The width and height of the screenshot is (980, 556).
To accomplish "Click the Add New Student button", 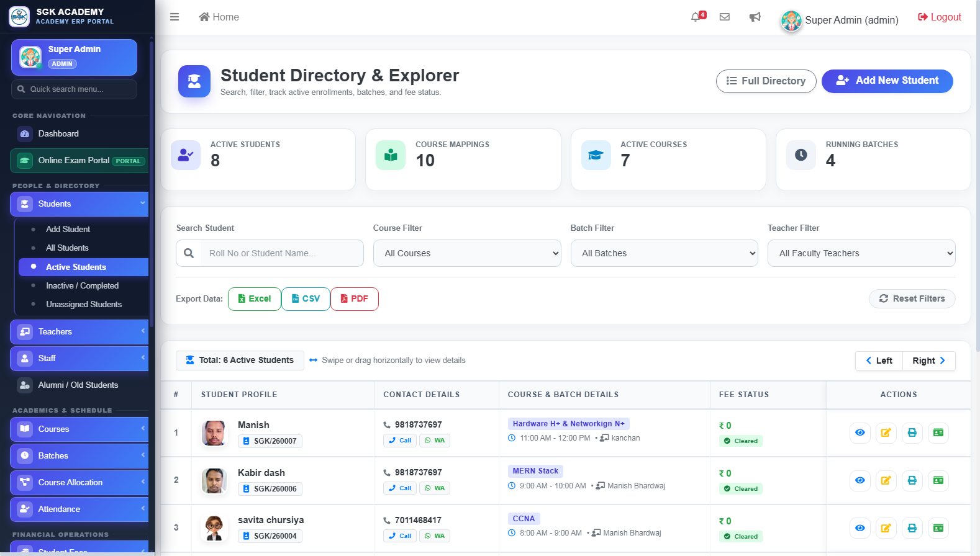I will click(x=887, y=81).
